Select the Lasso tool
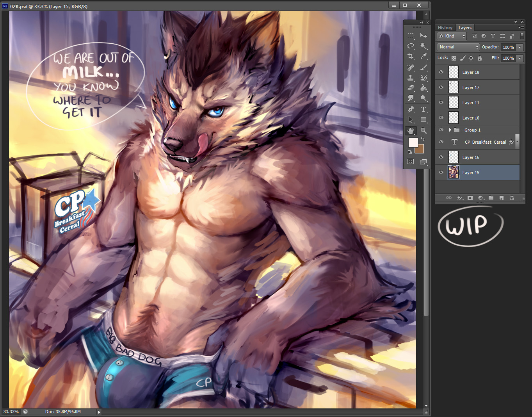This screenshot has width=532, height=417. (x=411, y=46)
